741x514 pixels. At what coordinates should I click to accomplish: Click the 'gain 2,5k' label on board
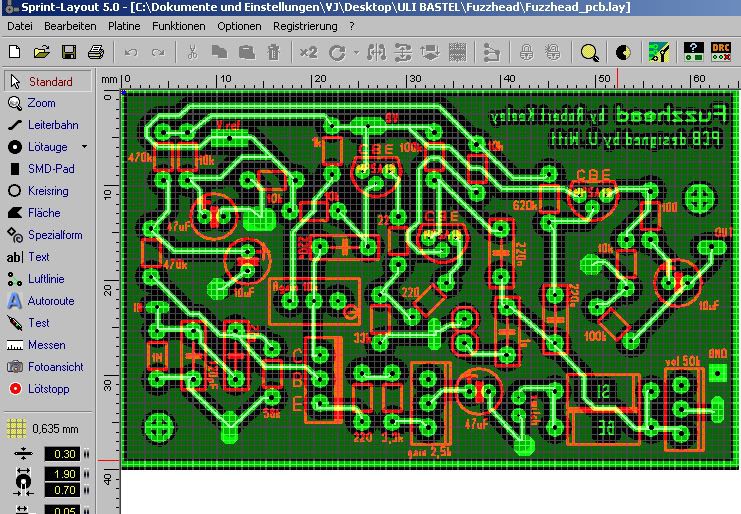pos(429,453)
